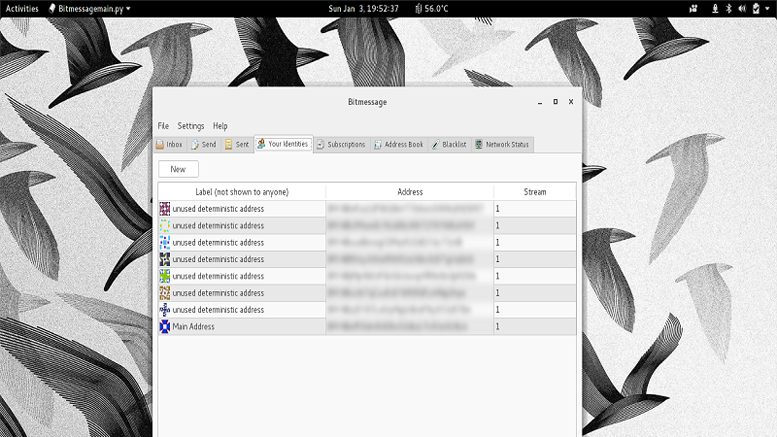Screen dimensions: 777x437
Task: Click the Subscriptions tab icon
Action: coord(321,145)
